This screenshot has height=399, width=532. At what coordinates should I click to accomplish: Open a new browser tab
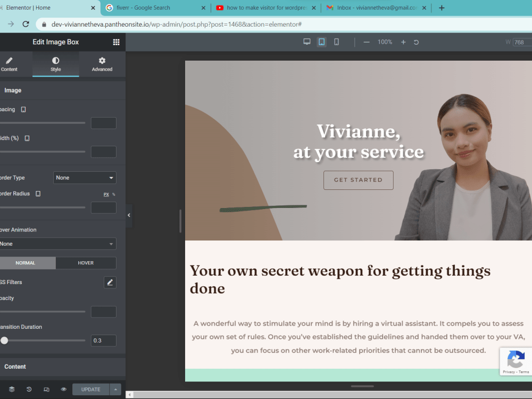442,8
